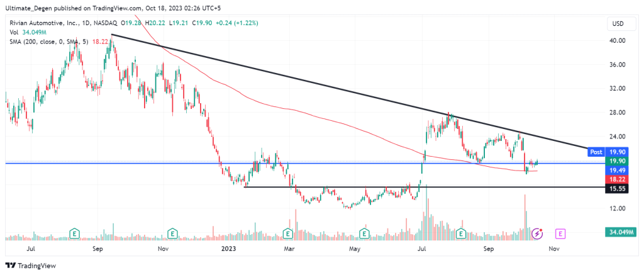Click the O19.28 open value
The image size is (644, 275).
tap(131, 23)
